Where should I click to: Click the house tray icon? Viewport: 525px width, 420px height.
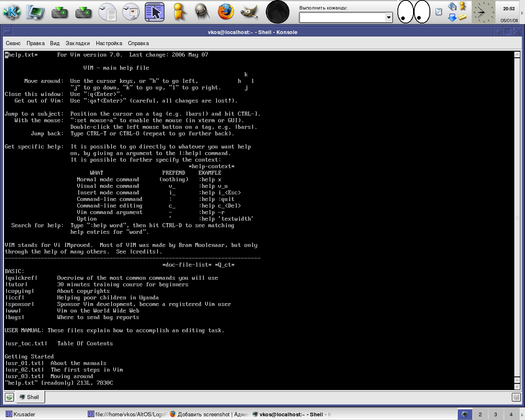[452, 7]
